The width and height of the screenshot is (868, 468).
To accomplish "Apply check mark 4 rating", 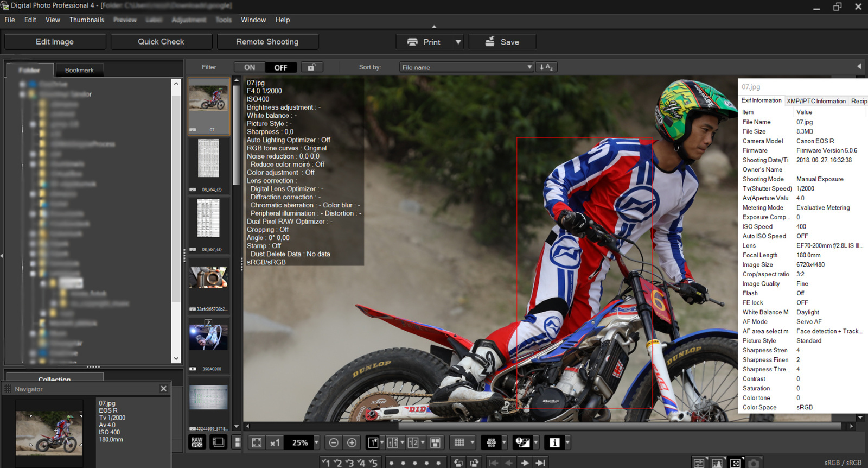I will [x=361, y=463].
